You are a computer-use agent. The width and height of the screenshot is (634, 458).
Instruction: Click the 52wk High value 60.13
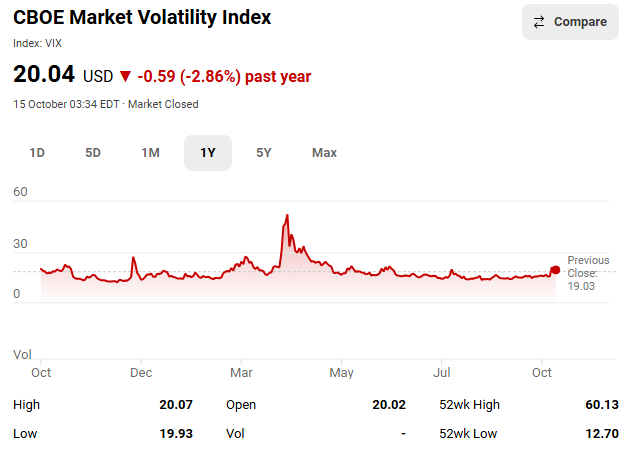point(602,405)
